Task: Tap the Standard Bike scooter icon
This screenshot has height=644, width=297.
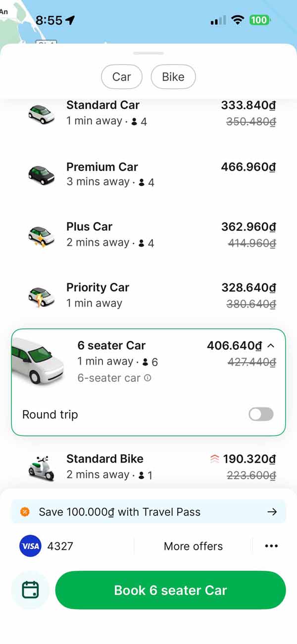Action: pos(41,467)
